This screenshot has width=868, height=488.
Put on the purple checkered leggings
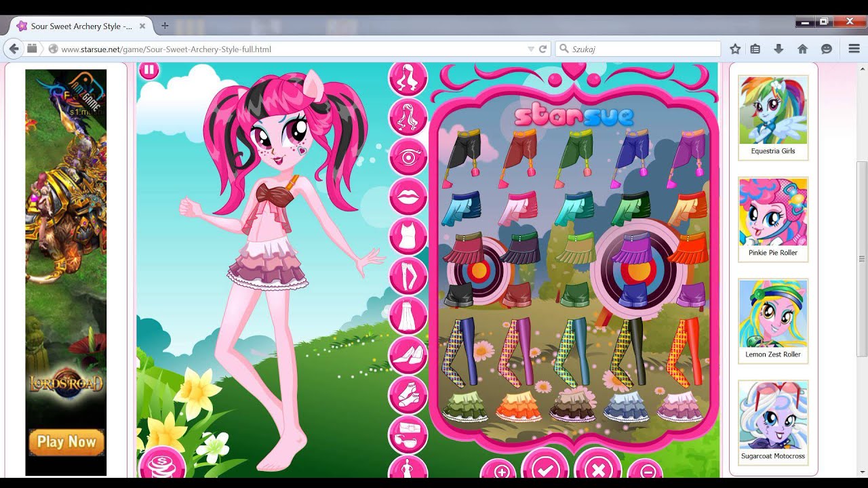point(516,352)
